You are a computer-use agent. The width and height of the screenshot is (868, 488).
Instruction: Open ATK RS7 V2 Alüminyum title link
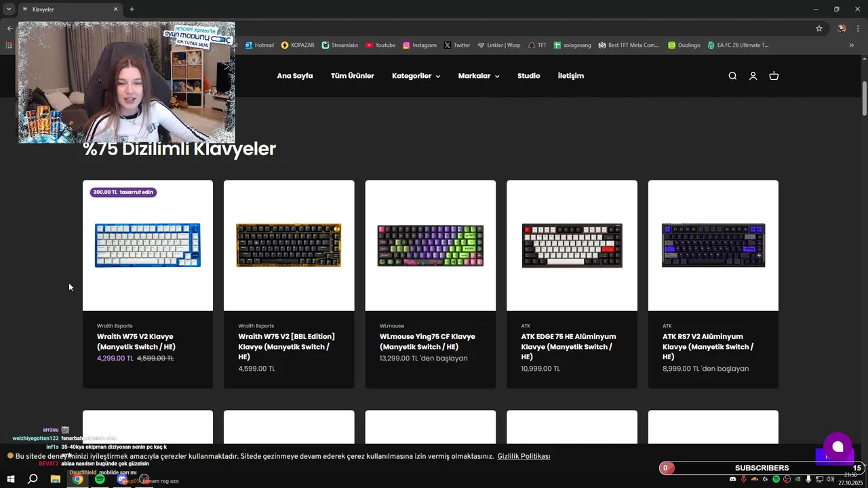708,346
